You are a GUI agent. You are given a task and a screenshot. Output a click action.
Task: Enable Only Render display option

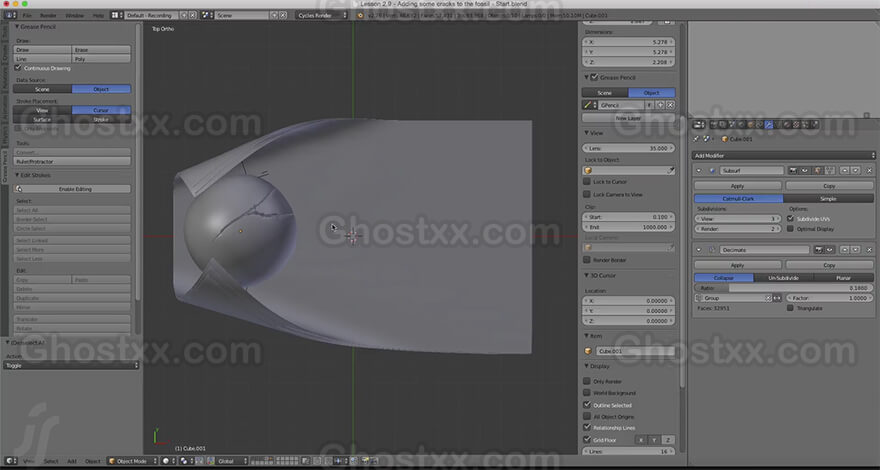pos(587,381)
